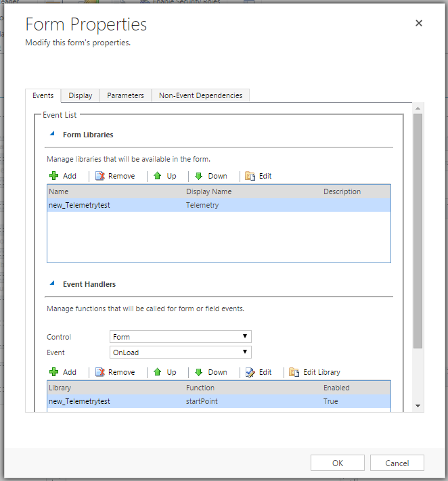This screenshot has height=481, width=448.
Task: Click the Library column header
Action: pyautogui.click(x=60, y=388)
